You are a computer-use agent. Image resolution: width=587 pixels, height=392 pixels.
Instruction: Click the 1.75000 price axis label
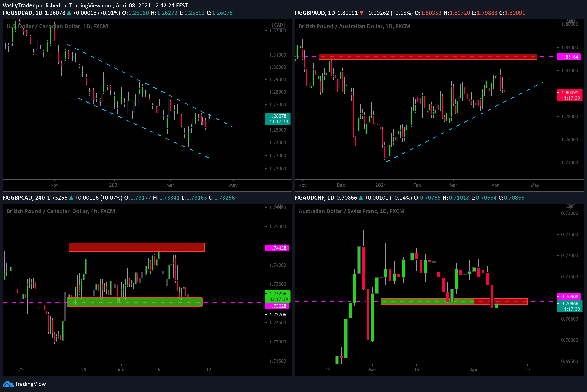point(278,227)
